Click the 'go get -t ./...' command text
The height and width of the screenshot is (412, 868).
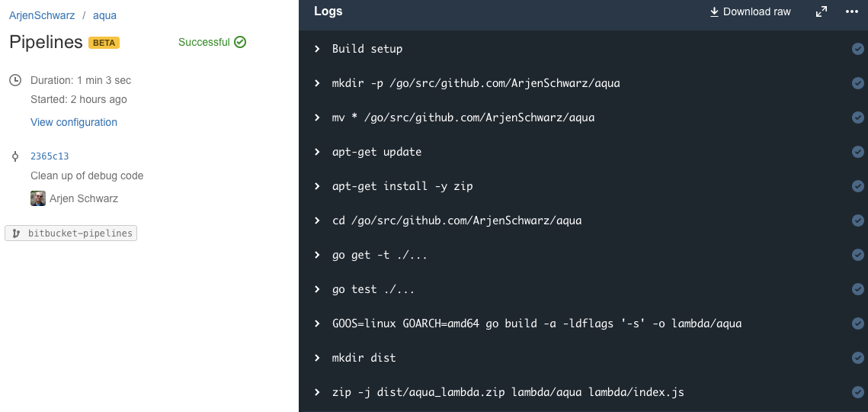380,255
